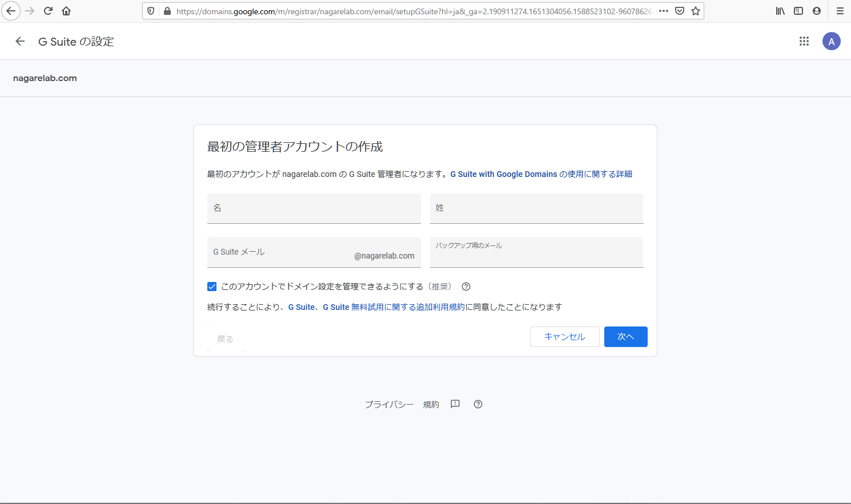This screenshot has width=851, height=504.
Task: Open the プライバシー footer link
Action: click(x=389, y=404)
